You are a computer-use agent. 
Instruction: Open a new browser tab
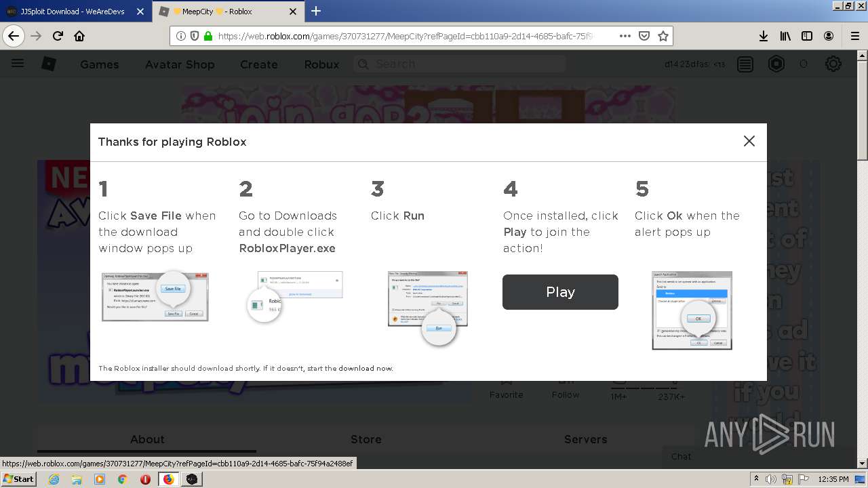316,11
